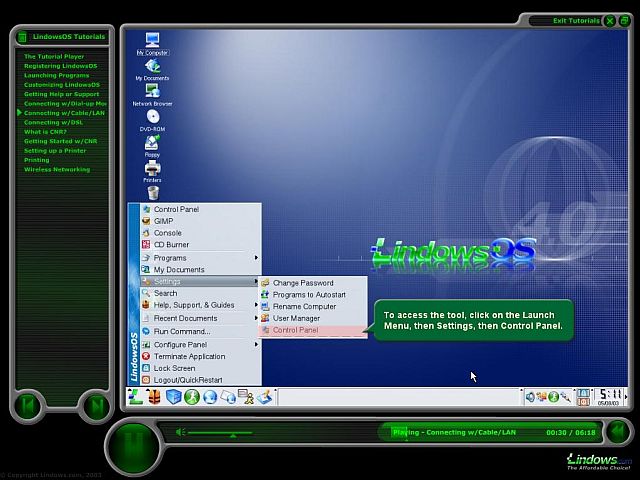Viewport: 640px width, 480px height.
Task: Click Exit Tutorials button
Action: click(x=577, y=20)
